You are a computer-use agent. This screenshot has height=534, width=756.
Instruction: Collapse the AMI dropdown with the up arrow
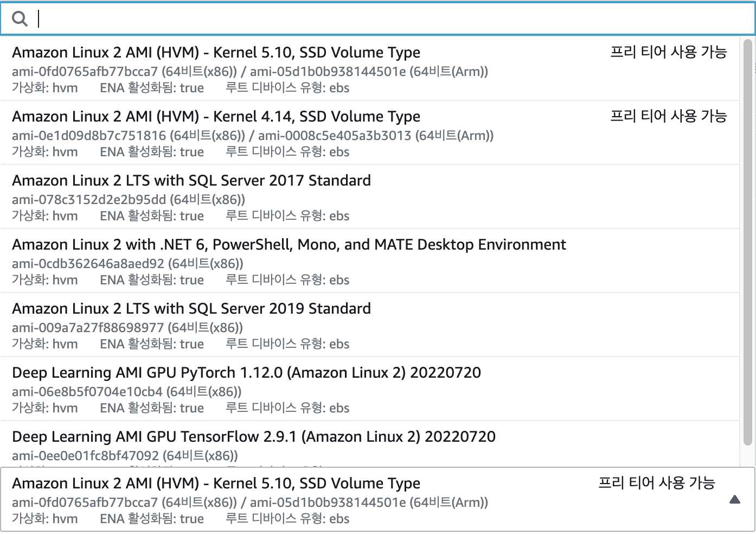[x=735, y=499]
